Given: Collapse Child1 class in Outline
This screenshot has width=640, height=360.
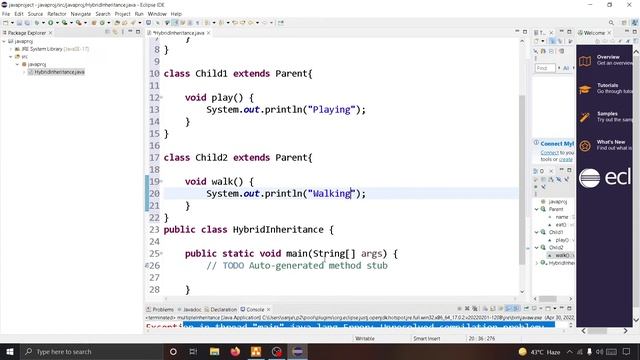Looking at the screenshot, I should [537, 232].
